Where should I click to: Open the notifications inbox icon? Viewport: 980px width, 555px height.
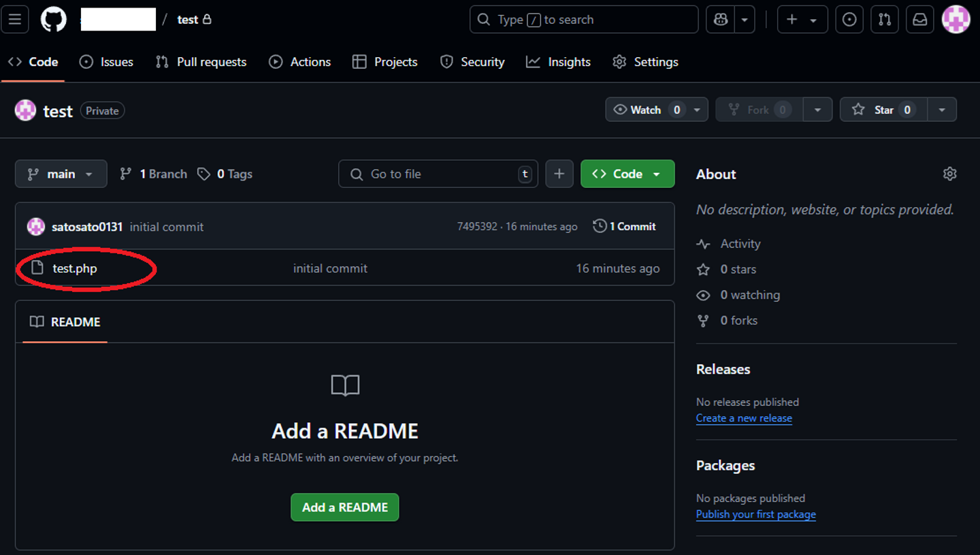(920, 20)
